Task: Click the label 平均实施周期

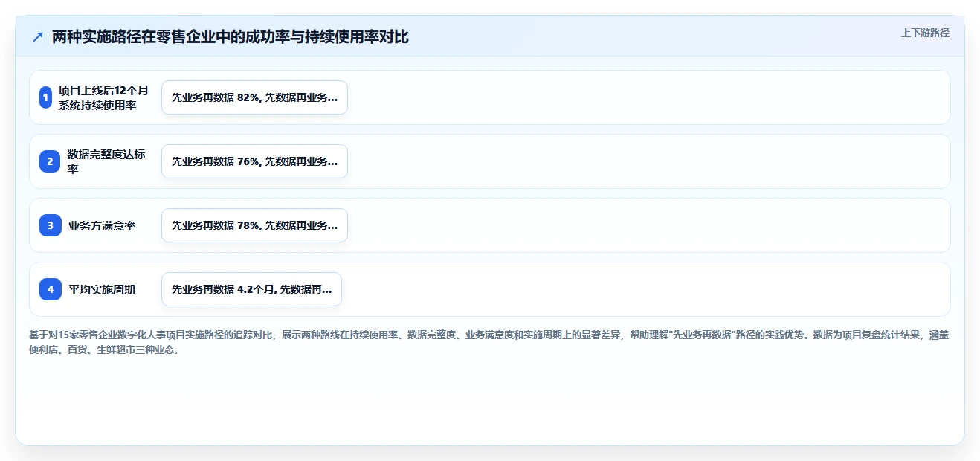Action: [102, 289]
